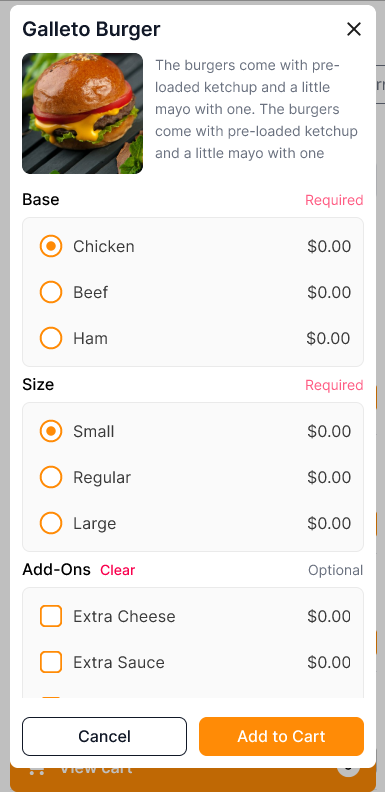This screenshot has width=385, height=792.
Task: Tick the Extra Cheese checkbox
Action: coord(51,616)
